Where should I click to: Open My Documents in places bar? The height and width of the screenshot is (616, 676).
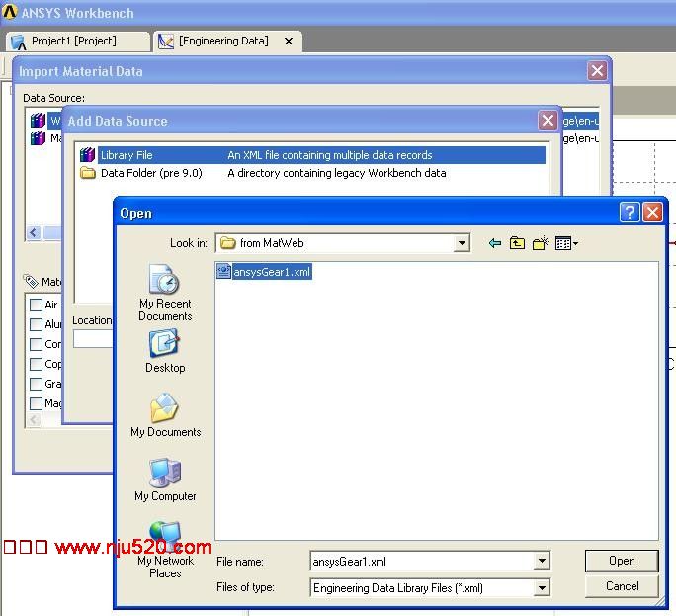166,415
